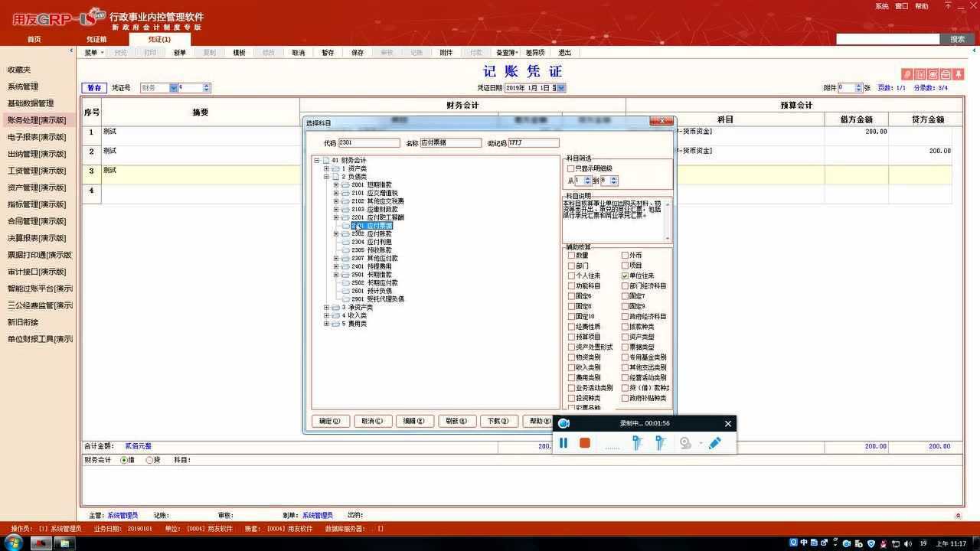Close the recording toolbar with X

[x=727, y=423]
